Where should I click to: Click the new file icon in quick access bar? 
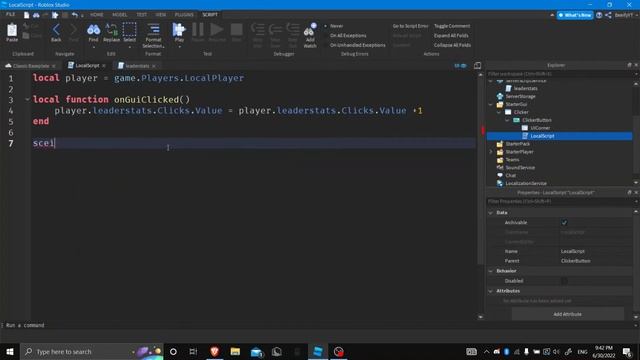[27, 15]
